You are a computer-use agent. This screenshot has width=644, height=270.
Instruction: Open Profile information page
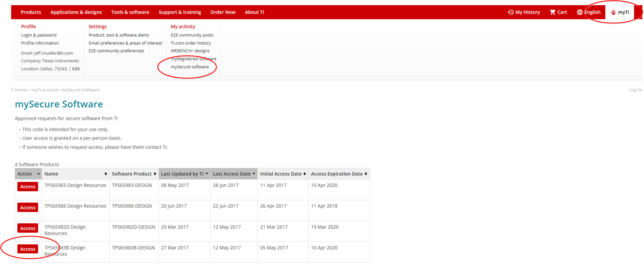pos(40,43)
